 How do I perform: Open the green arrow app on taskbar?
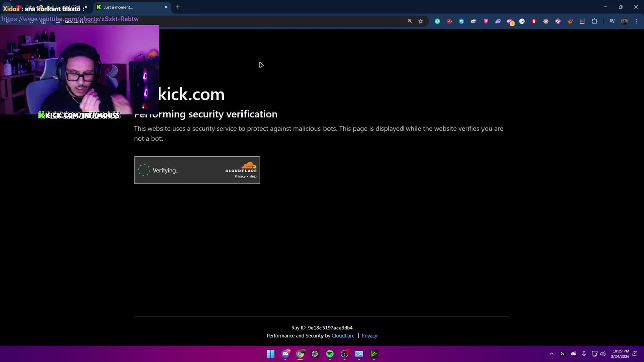pyautogui.click(x=374, y=354)
